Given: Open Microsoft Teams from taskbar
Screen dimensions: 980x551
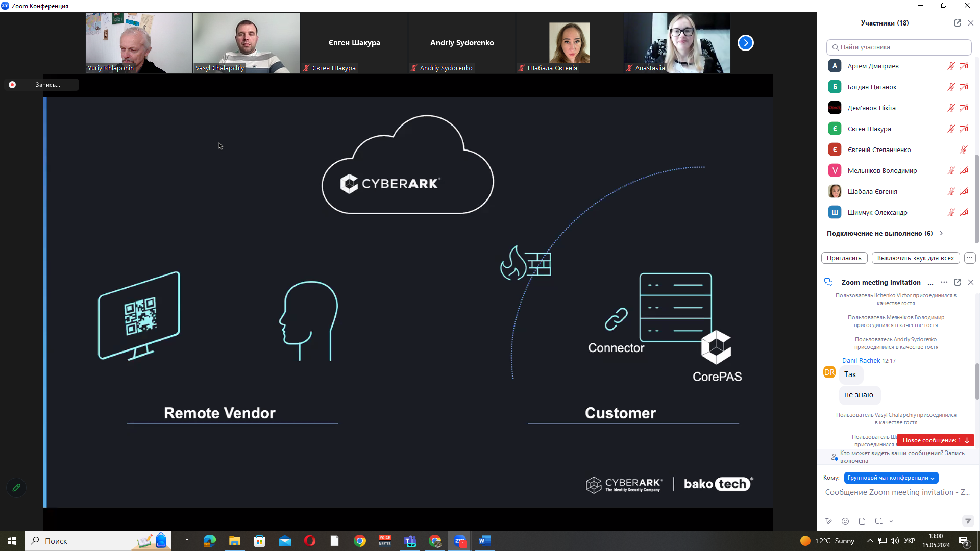Looking at the screenshot, I should pyautogui.click(x=410, y=541).
